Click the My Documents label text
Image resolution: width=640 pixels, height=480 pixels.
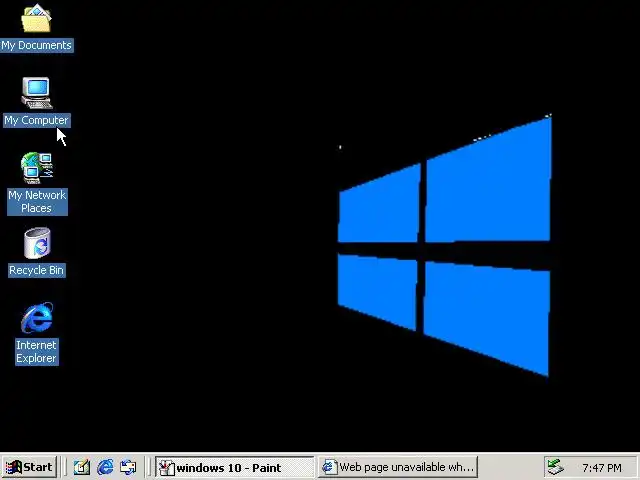coord(36,45)
